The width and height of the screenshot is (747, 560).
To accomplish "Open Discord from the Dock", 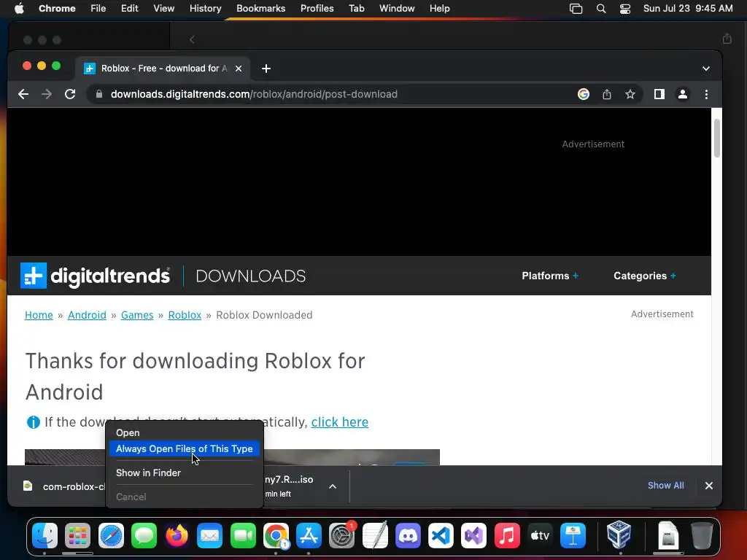I will 408,536.
